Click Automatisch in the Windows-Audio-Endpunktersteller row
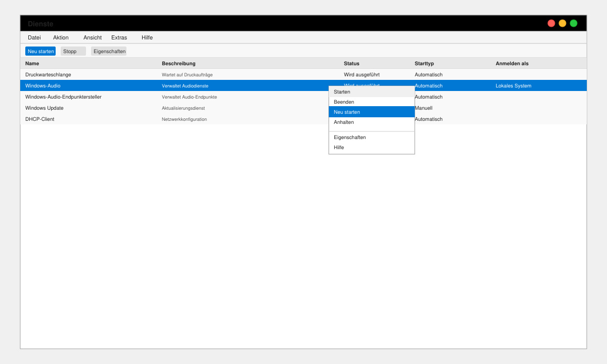The width and height of the screenshot is (607, 364). click(428, 97)
